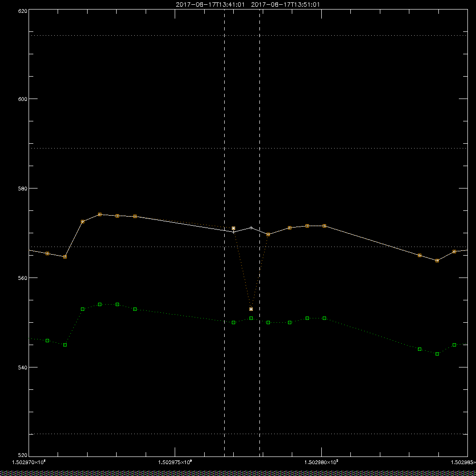Click the 1.502975×10⁹ x-axis label
This screenshot has width=476, height=476.
coord(175,462)
